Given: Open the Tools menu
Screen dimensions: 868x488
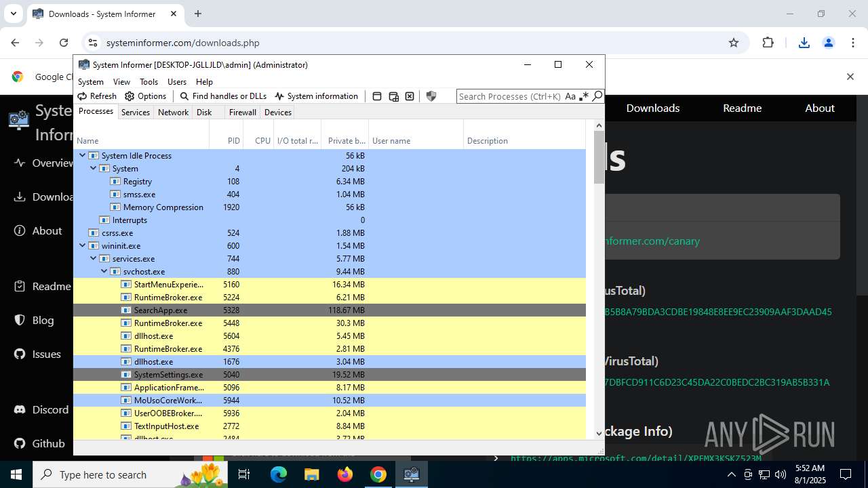Looking at the screenshot, I should click(x=149, y=82).
